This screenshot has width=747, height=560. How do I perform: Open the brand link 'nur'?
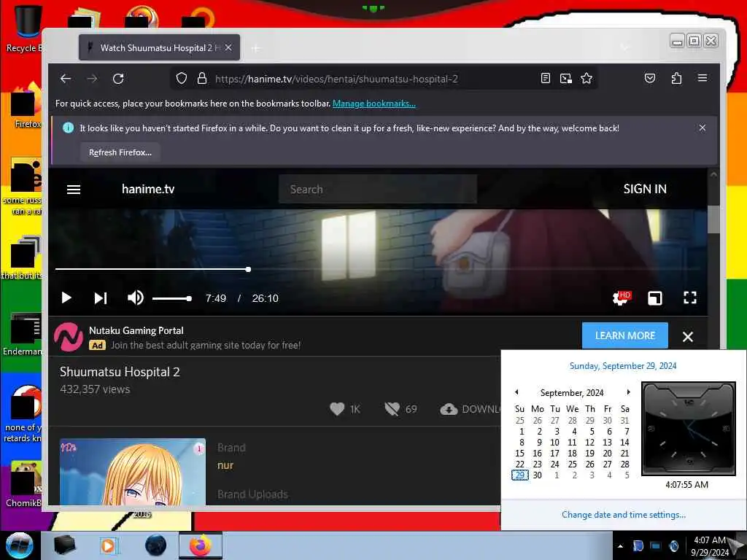tap(225, 465)
